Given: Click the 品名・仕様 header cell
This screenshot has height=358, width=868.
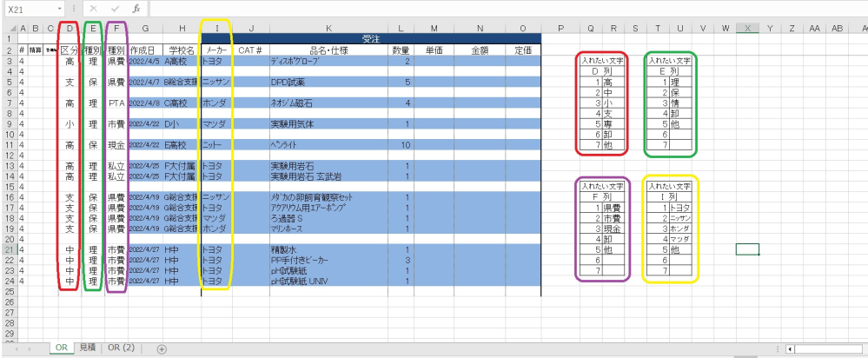Looking at the screenshot, I should pyautogui.click(x=328, y=50).
